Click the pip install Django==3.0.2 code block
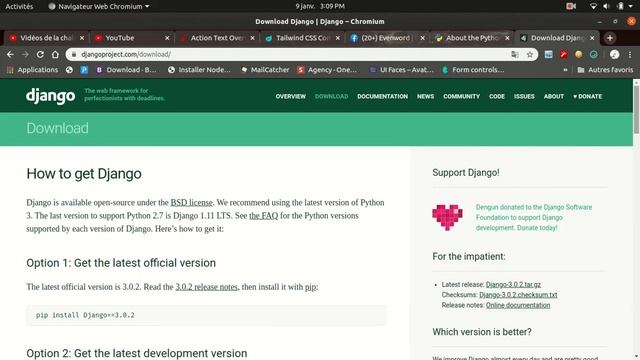Viewport: 640px width, 360px height. click(x=206, y=315)
